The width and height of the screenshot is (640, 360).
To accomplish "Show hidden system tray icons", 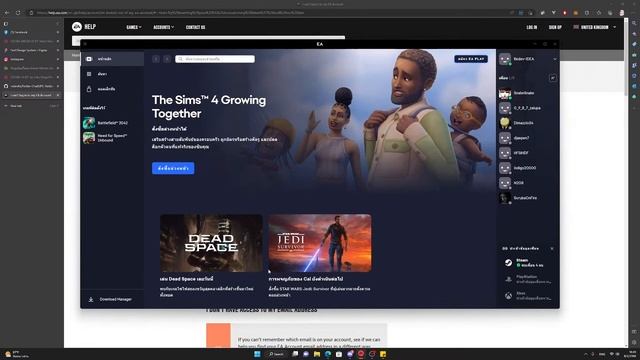I will tap(585, 354).
